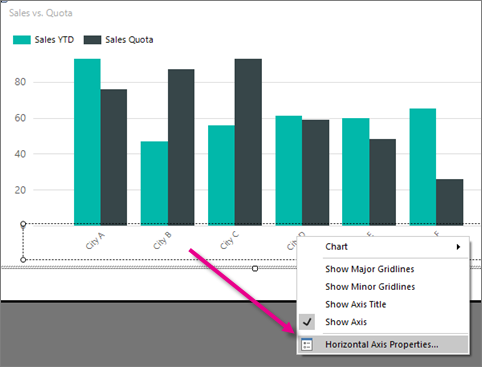This screenshot has height=367, width=482.
Task: Select Show Axis Title menu entry
Action: (356, 304)
